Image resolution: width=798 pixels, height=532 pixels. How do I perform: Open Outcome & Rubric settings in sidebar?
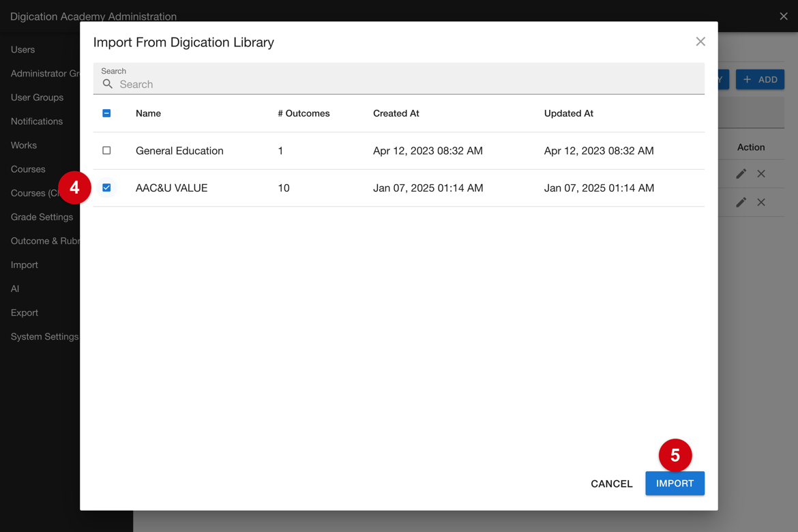[x=45, y=241]
